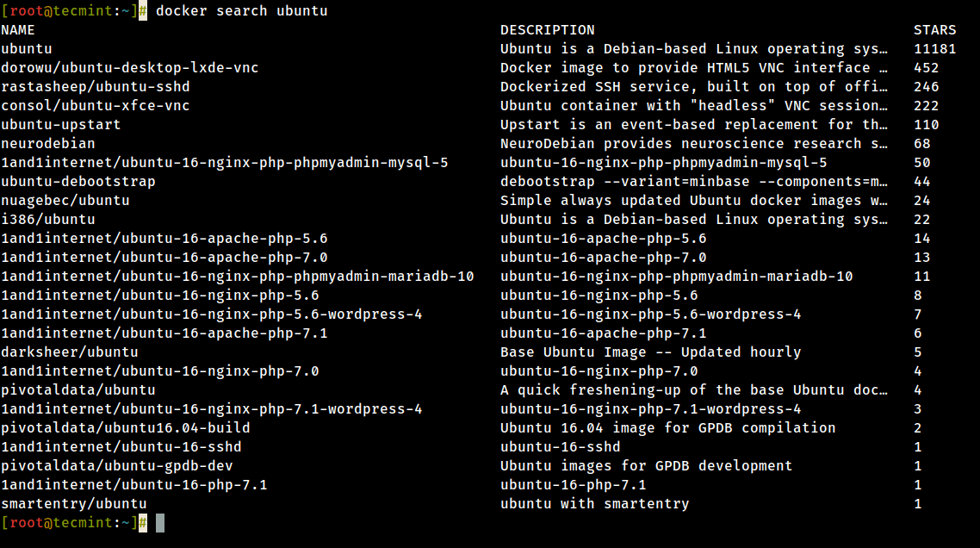Click the STARS column header

point(934,30)
